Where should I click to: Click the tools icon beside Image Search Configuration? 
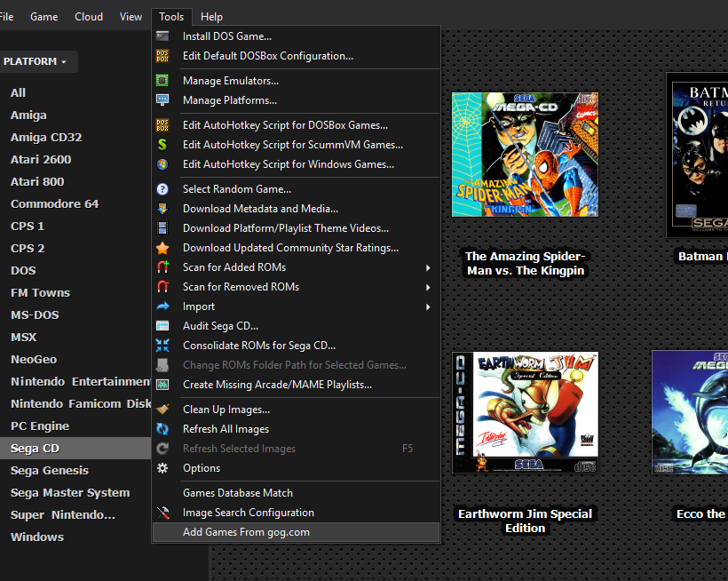click(162, 513)
